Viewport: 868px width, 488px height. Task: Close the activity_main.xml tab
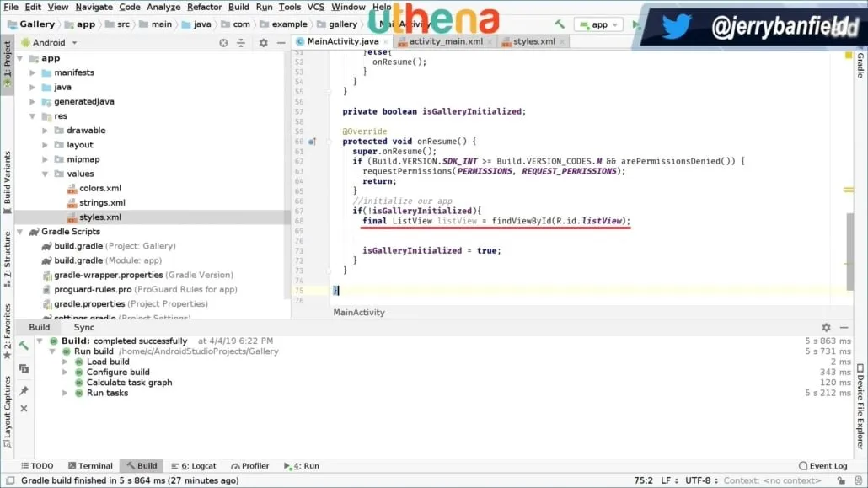click(x=490, y=42)
